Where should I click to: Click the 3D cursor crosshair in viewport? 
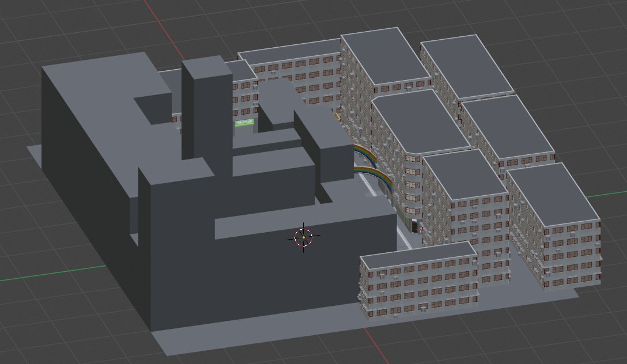click(x=304, y=237)
